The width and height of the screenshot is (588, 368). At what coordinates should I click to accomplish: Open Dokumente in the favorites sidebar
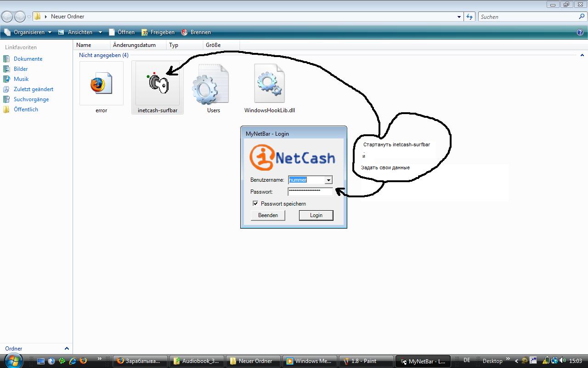[28, 59]
